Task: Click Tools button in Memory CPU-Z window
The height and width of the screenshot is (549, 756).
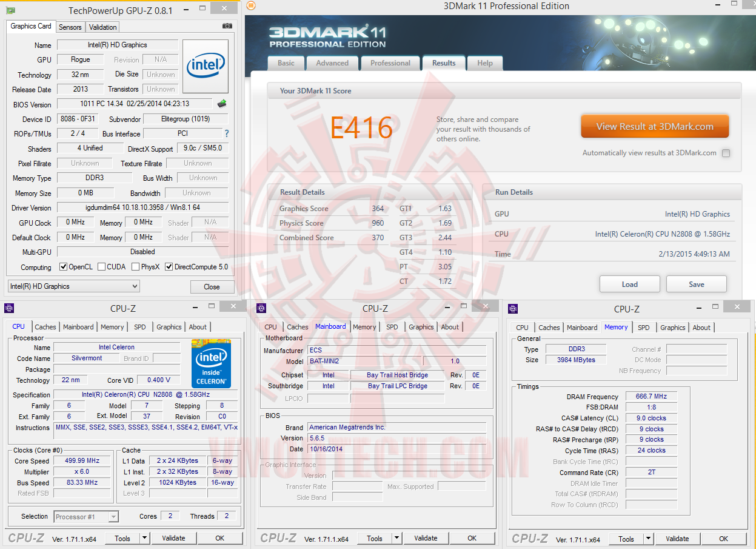Action: 626,539
